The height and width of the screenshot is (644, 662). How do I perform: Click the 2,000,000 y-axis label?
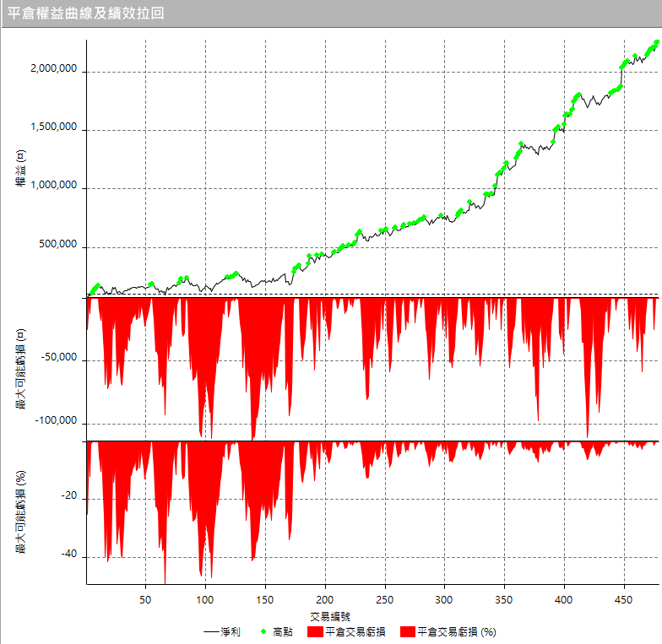(53, 71)
